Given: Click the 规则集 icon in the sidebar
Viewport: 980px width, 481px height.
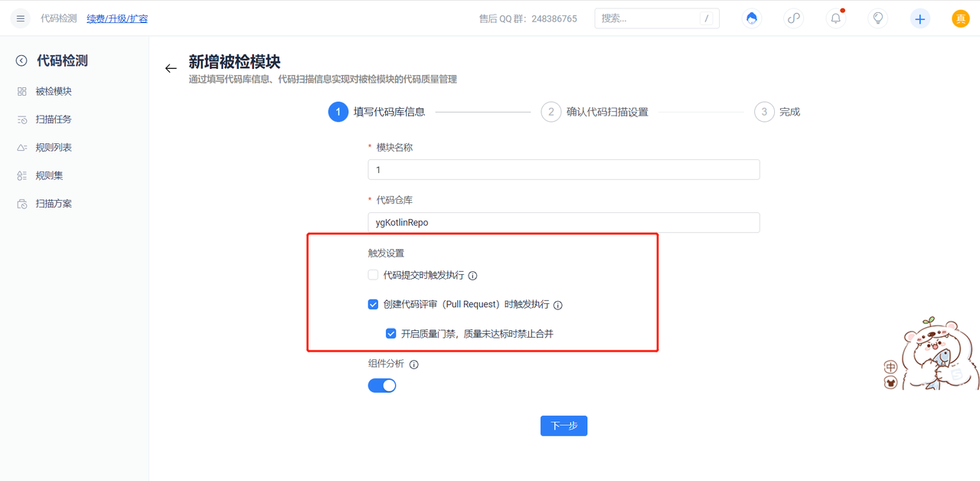Looking at the screenshot, I should [x=22, y=175].
